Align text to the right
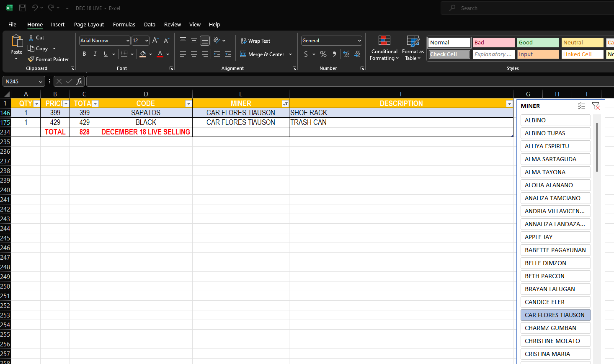The image size is (614, 364). (205, 54)
